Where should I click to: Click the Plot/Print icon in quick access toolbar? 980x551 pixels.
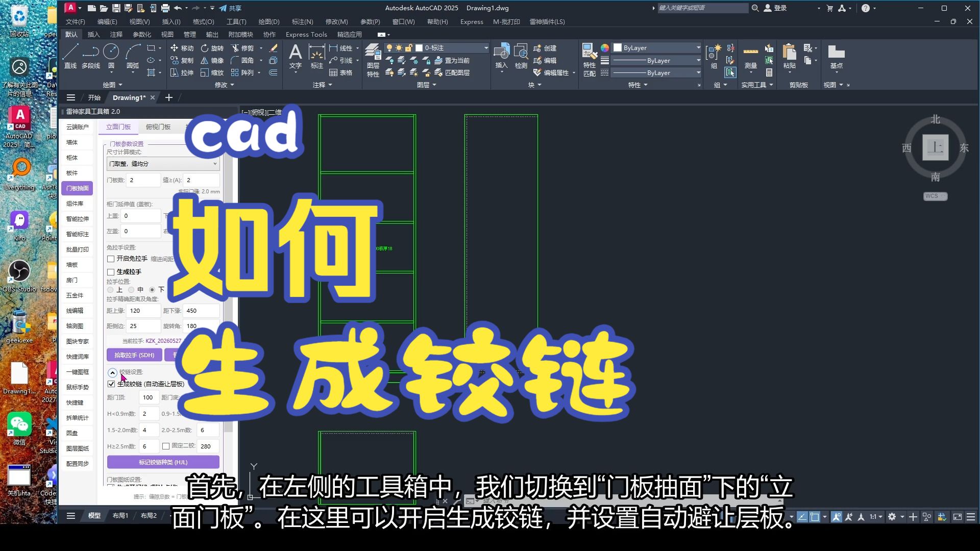point(165,8)
